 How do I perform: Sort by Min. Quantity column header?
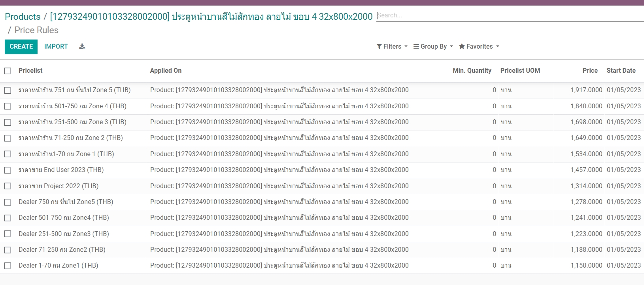[x=472, y=71]
